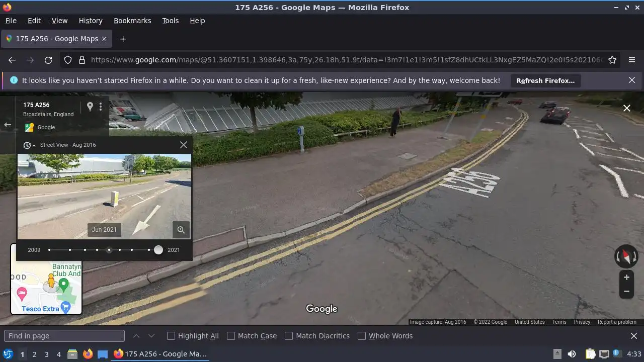Open the tracking protection shield icon
Image resolution: width=644 pixels, height=362 pixels.
click(x=68, y=60)
